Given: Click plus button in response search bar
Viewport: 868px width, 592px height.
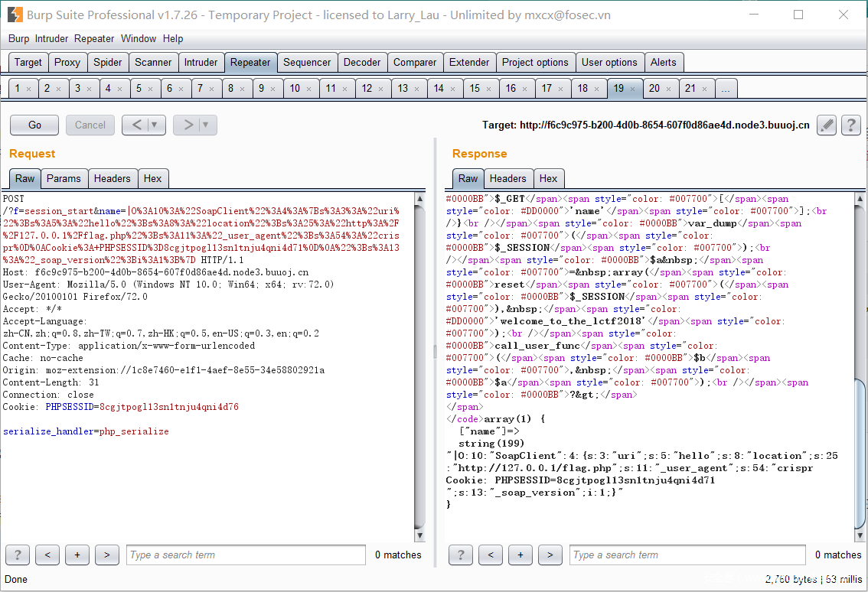Looking at the screenshot, I should click(520, 555).
